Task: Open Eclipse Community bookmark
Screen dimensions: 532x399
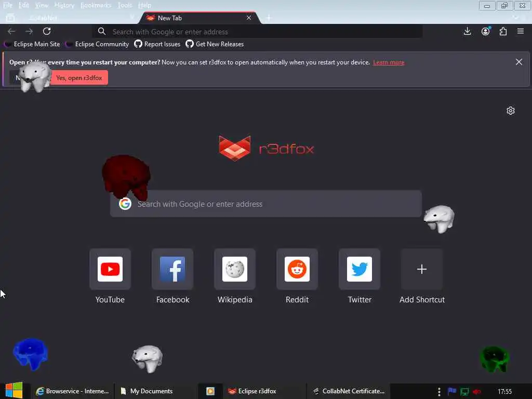Action: click(x=98, y=44)
